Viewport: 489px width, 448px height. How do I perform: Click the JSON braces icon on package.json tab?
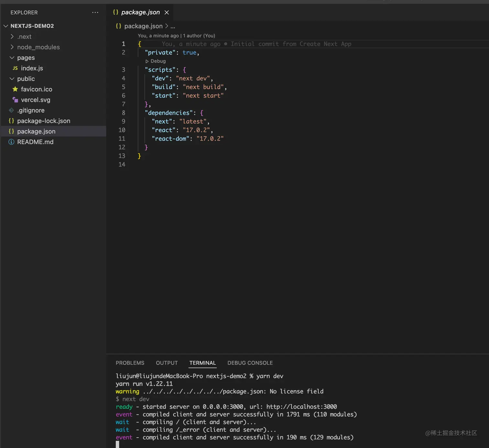[115, 12]
